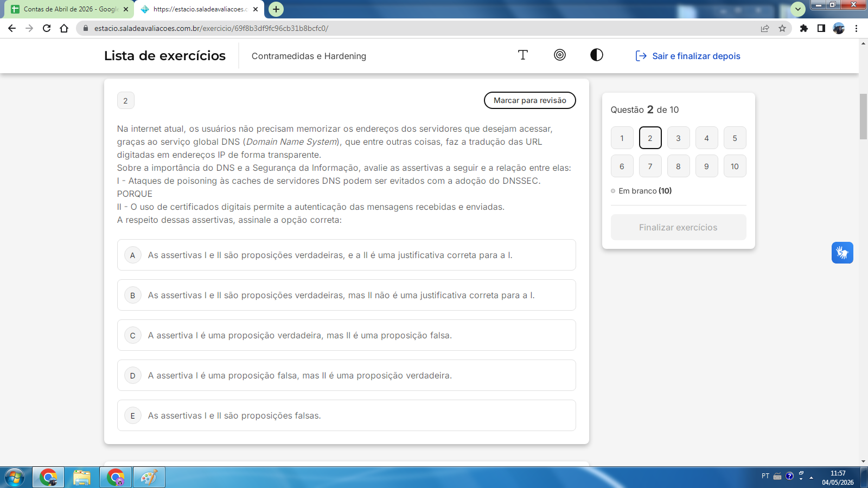Click the browser extensions puzzle icon
The image size is (868, 488).
coord(804,28)
